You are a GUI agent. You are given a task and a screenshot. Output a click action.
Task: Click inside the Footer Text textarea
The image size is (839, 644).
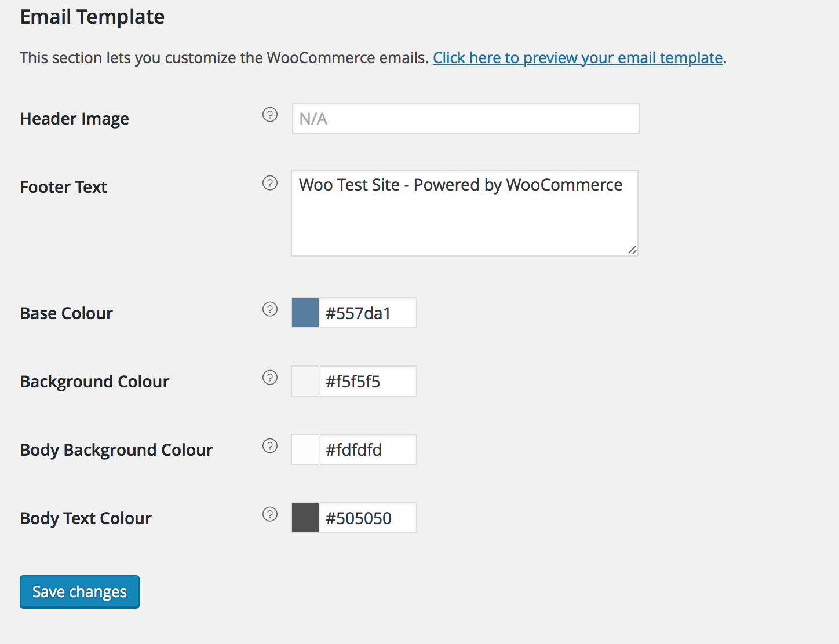coord(465,213)
